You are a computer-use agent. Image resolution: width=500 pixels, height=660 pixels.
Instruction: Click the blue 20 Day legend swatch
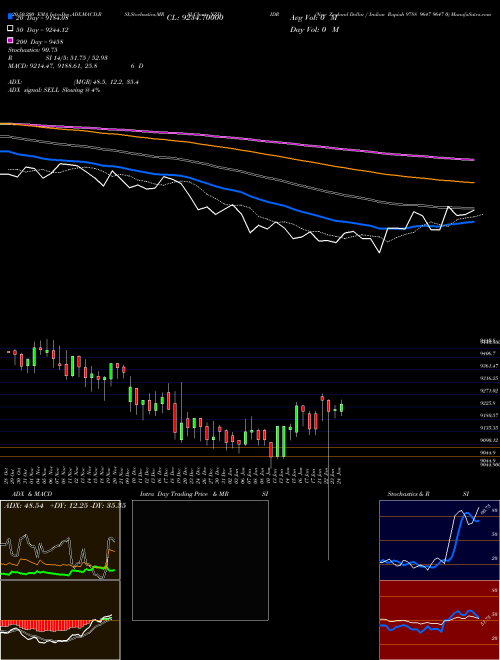click(10, 17)
